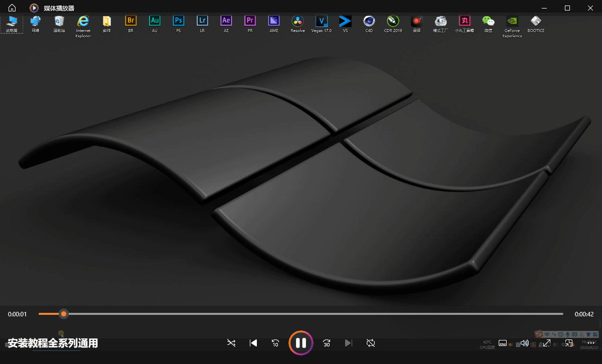Viewport: 602px width, 364px height.
Task: Pause the video
Action: (301, 343)
